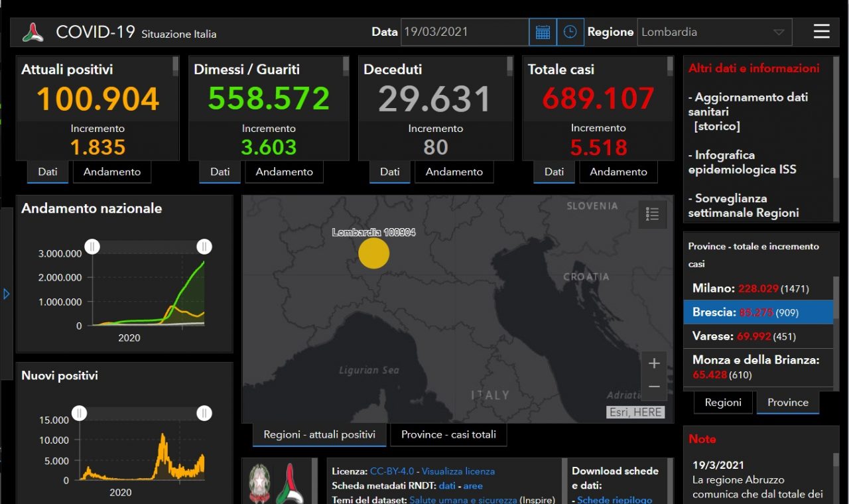This screenshot has height=504, width=849.
Task: Show Andamento for Dimessi / Guariti
Action: coord(284,172)
